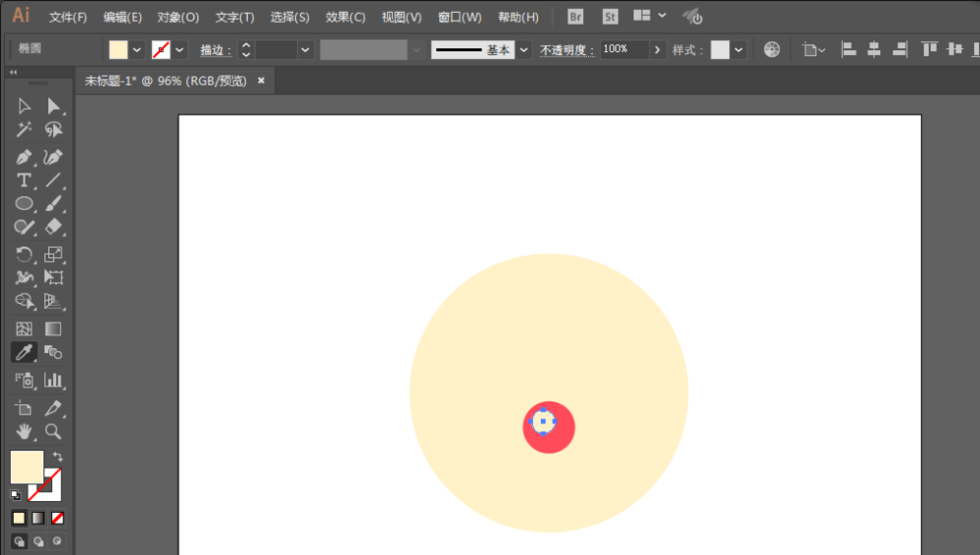Set paint mode to None
The width and height of the screenshot is (980, 555).
click(x=58, y=518)
